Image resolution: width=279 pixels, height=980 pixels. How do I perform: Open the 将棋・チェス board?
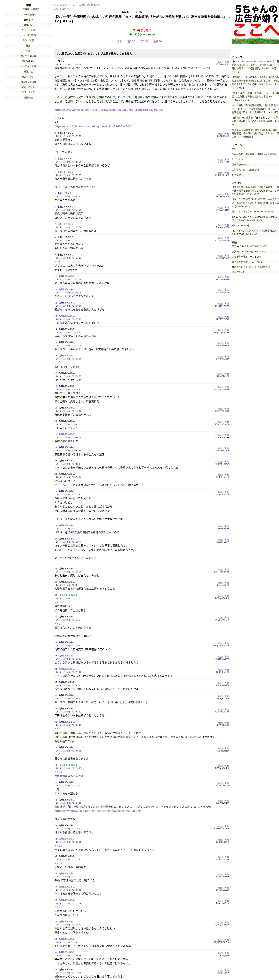[28, 92]
